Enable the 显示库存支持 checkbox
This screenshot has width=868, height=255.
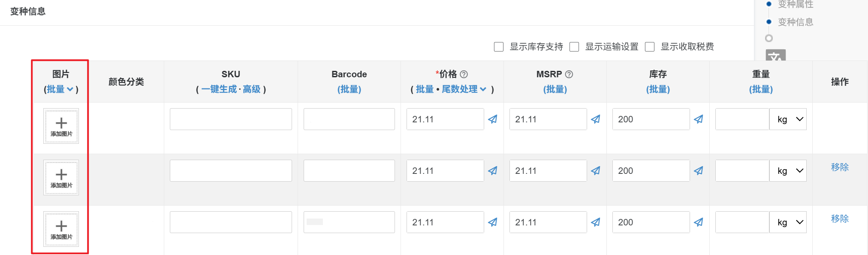pyautogui.click(x=499, y=47)
